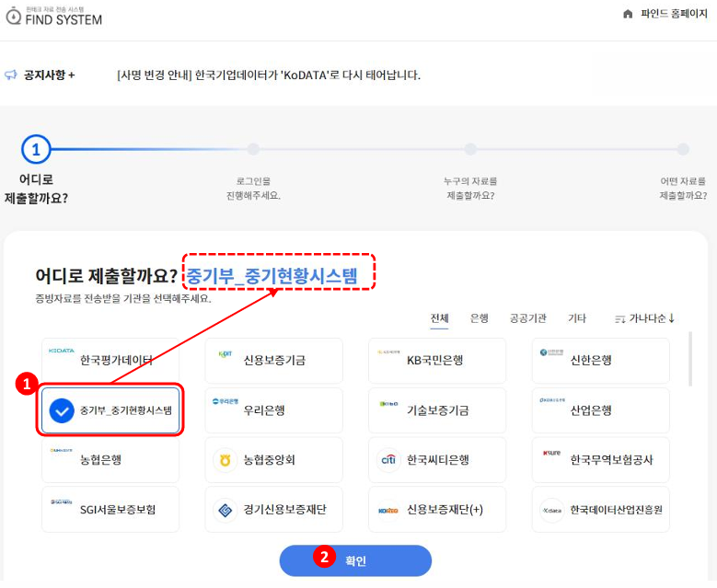Viewport: 717px width, 588px height.
Task: Open the 가나다순 sort order control
Action: coord(645,318)
